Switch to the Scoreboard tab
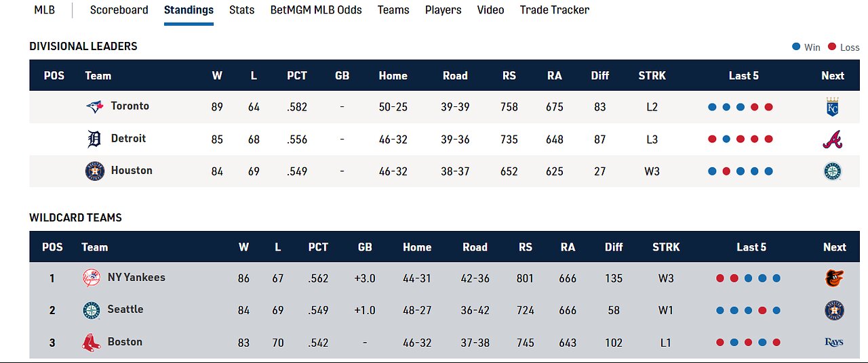 click(119, 10)
